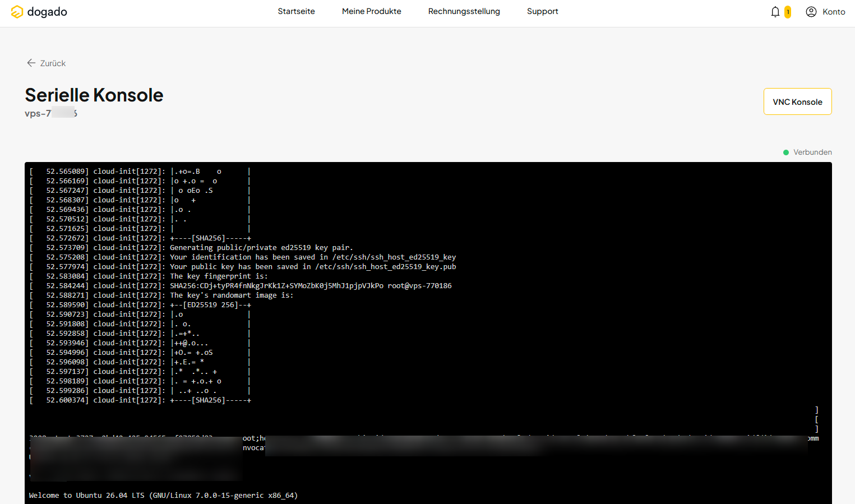Click the vps server name subtitle
This screenshot has height=504, width=855.
point(51,113)
